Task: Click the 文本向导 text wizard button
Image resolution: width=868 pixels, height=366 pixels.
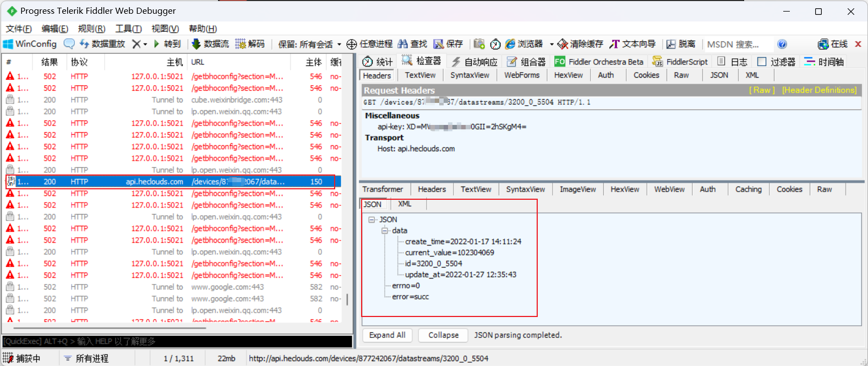Action: [632, 44]
